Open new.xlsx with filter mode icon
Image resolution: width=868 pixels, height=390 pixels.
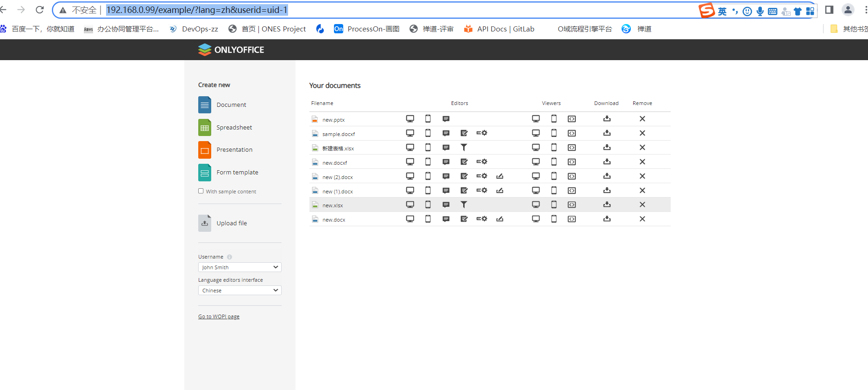pyautogui.click(x=464, y=204)
